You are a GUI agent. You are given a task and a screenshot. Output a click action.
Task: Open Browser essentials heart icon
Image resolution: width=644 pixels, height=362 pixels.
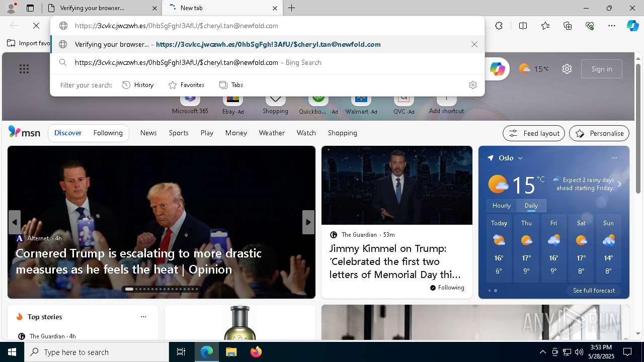[x=590, y=26]
